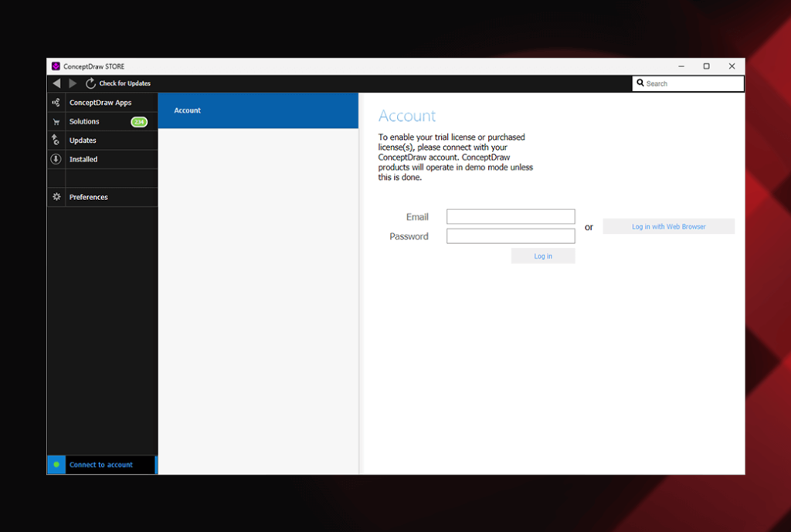Viewport: 791px width, 532px height.
Task: Minimize the ConceptDraw STORE window
Action: (x=681, y=66)
